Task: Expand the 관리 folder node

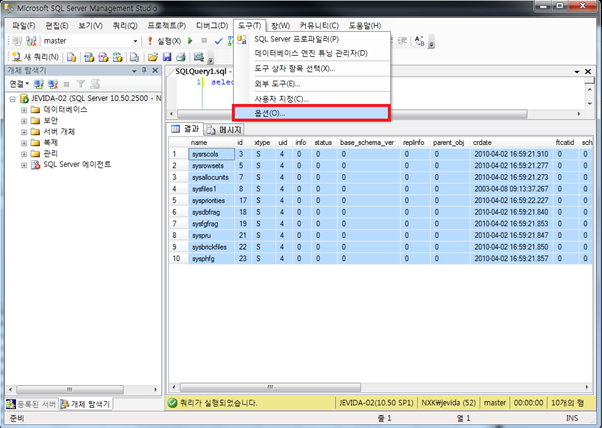Action: [x=24, y=154]
